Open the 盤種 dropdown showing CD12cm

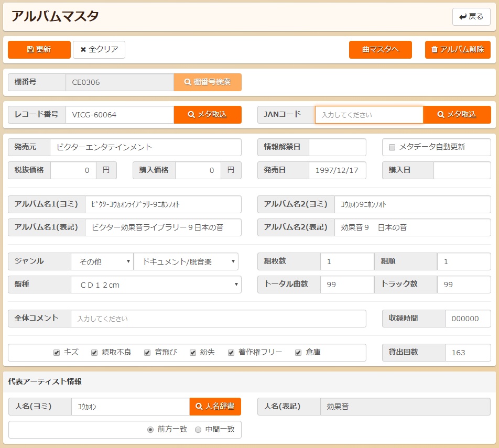coord(156,285)
